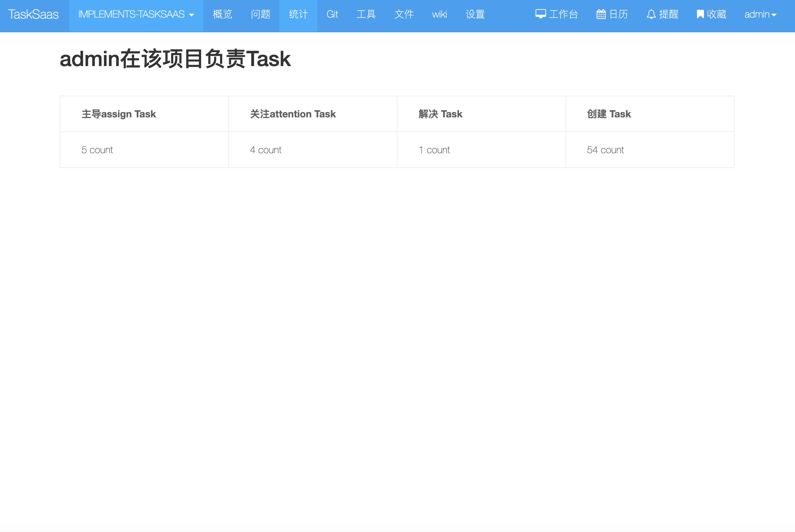Click the 1 count cell under 解决 Task
Image resolution: width=795 pixels, height=532 pixels.
pos(434,150)
